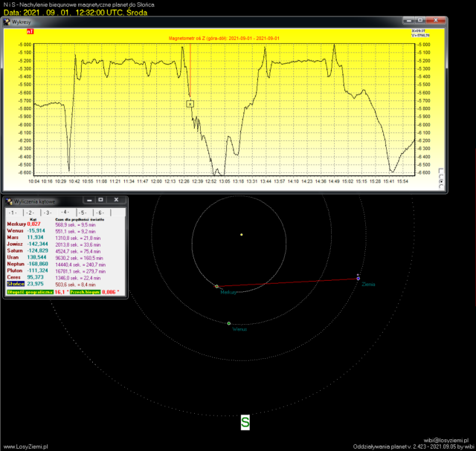The width and height of the screenshot is (476, 451).
Task: Maximize the Wyliczenia kątowe window
Action: [x=100, y=200]
